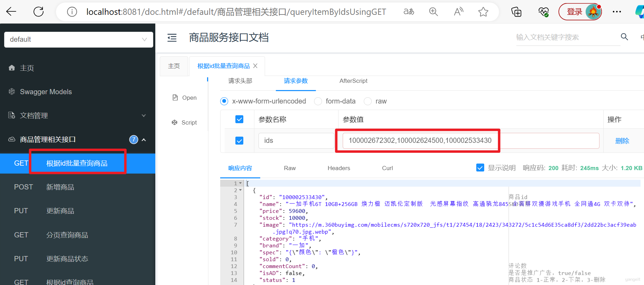Image resolution: width=644 pixels, height=285 pixels.
Task: Select the raw radio option
Action: 368,101
